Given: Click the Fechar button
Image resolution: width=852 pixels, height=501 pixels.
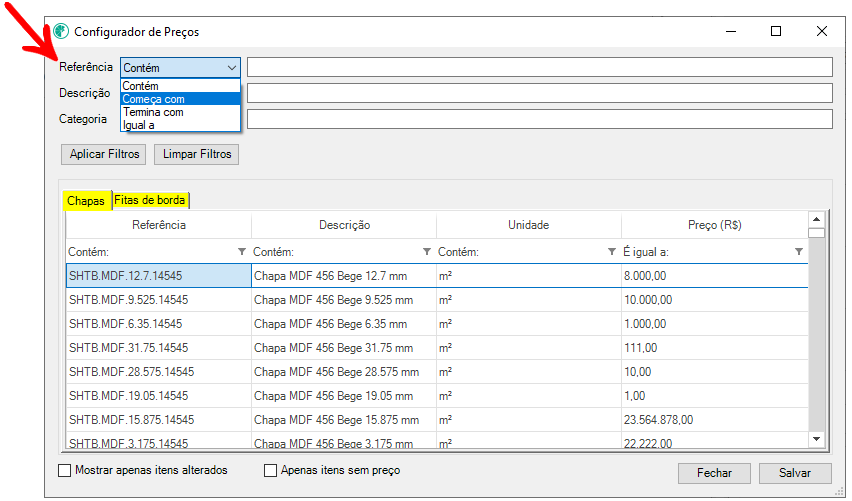Looking at the screenshot, I should (714, 473).
